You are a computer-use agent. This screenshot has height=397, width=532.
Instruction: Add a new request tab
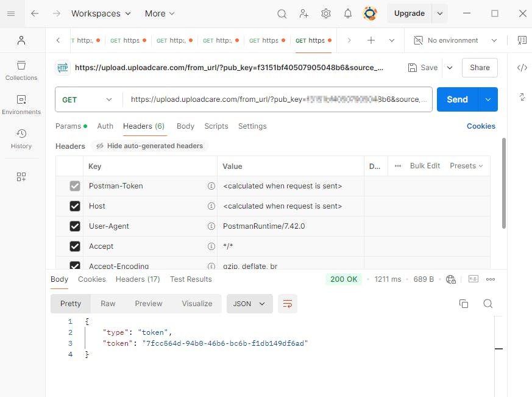coord(371,40)
